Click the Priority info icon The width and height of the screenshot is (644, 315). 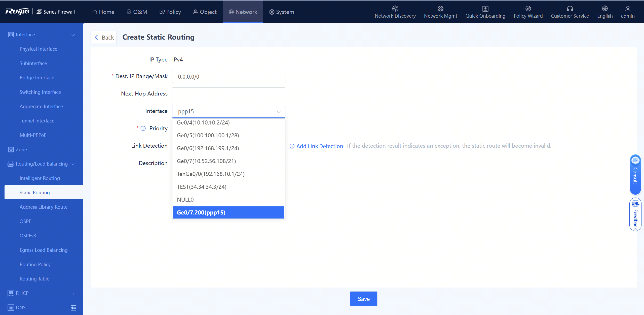(x=143, y=129)
